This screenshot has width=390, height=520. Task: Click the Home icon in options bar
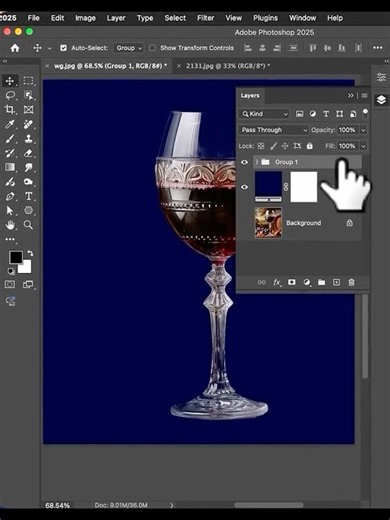(15, 48)
